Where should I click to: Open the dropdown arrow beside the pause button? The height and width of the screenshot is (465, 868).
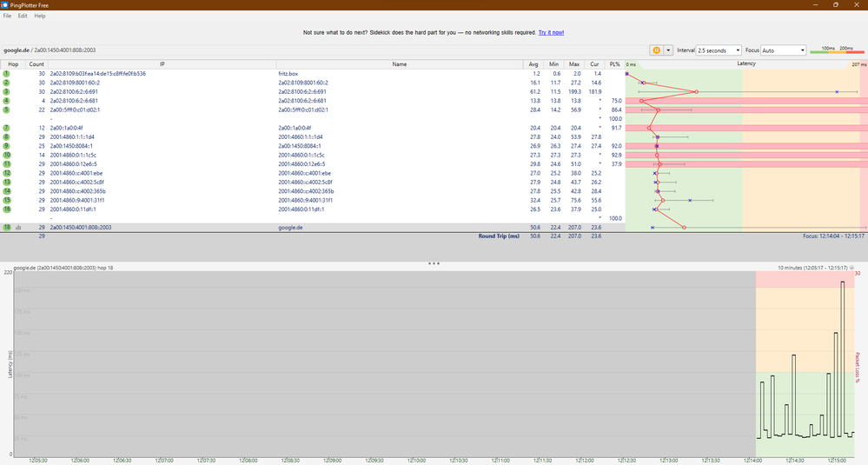[668, 50]
